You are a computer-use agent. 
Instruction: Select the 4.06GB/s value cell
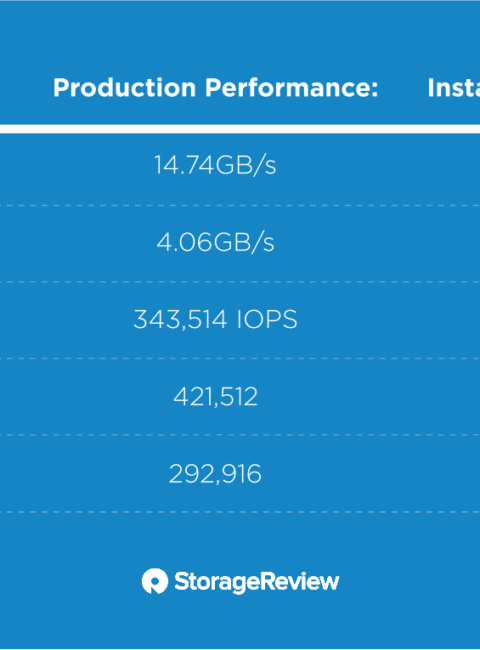(215, 242)
